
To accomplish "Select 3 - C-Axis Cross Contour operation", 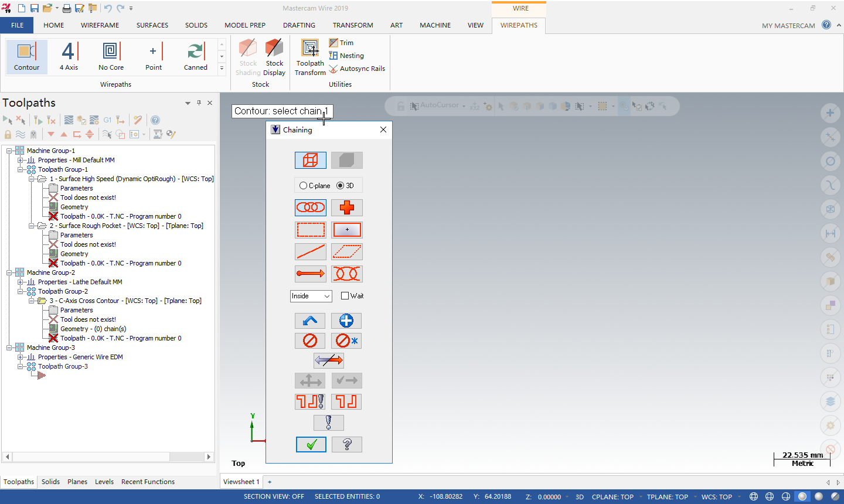I will (x=125, y=301).
